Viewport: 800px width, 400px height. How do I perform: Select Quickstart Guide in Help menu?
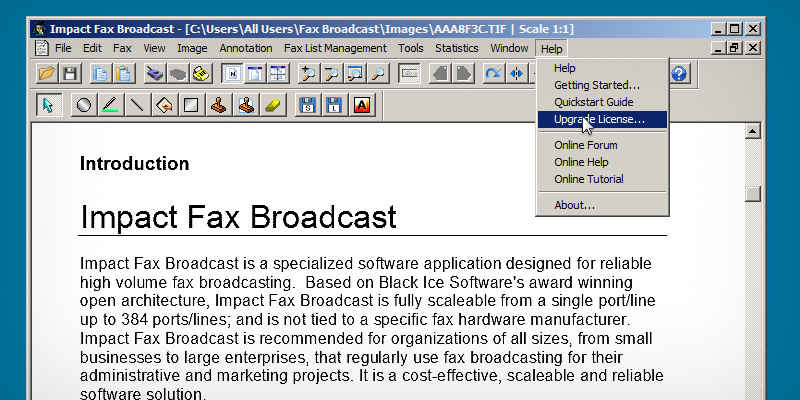[594, 102]
